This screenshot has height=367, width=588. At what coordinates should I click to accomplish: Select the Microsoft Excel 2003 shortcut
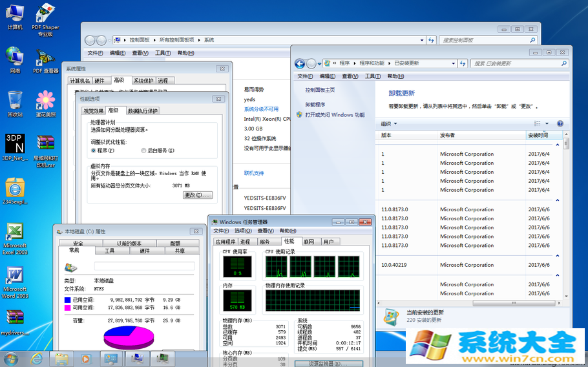coord(15,238)
